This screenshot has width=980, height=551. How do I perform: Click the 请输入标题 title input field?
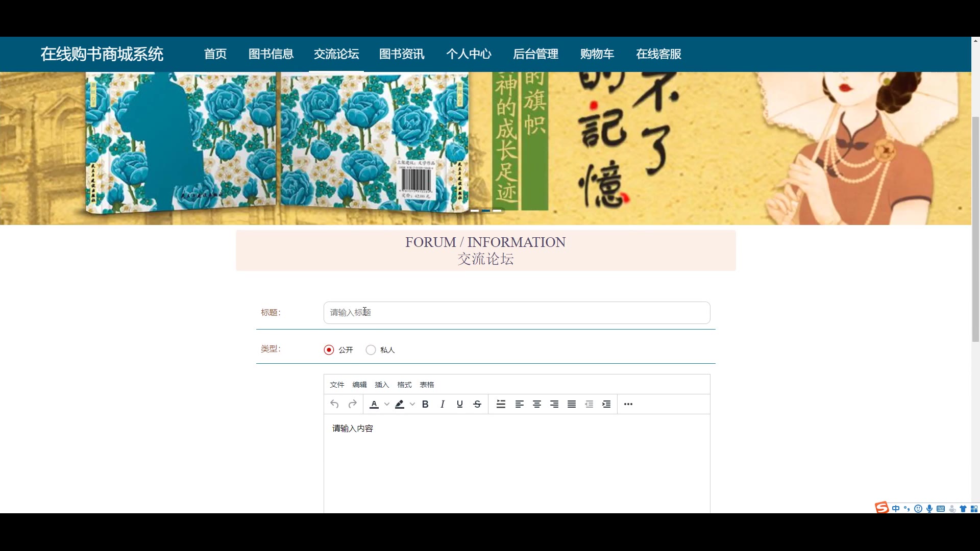(x=517, y=313)
